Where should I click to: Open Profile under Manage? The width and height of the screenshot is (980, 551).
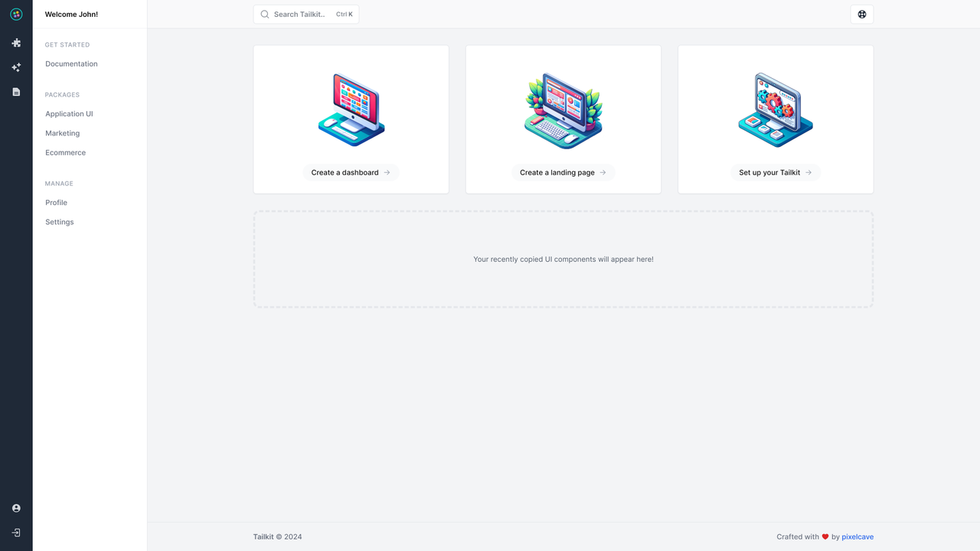click(56, 203)
